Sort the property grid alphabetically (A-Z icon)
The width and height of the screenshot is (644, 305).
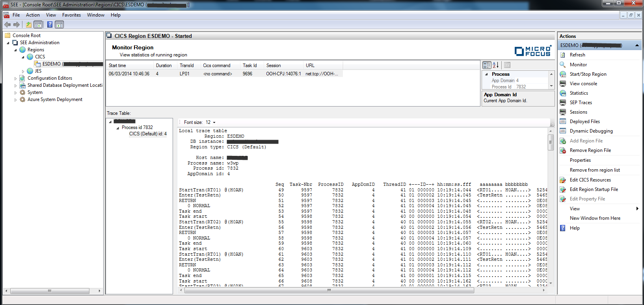coord(495,65)
